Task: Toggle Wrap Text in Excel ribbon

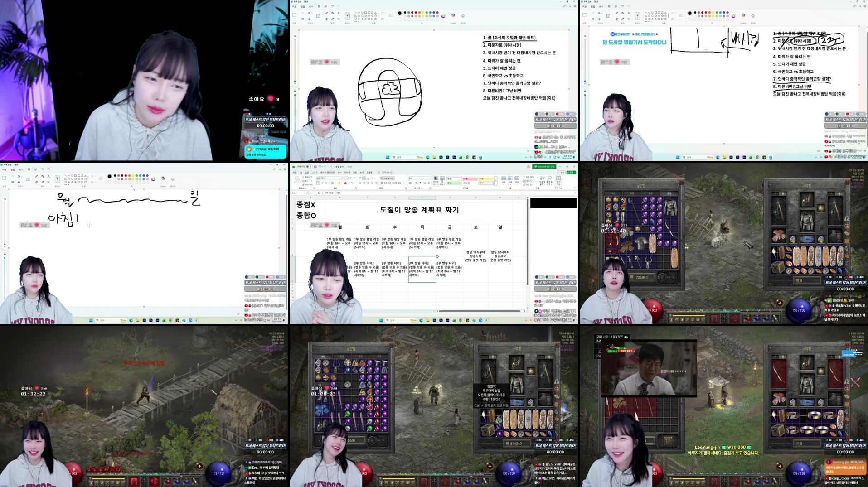Action: tap(387, 178)
